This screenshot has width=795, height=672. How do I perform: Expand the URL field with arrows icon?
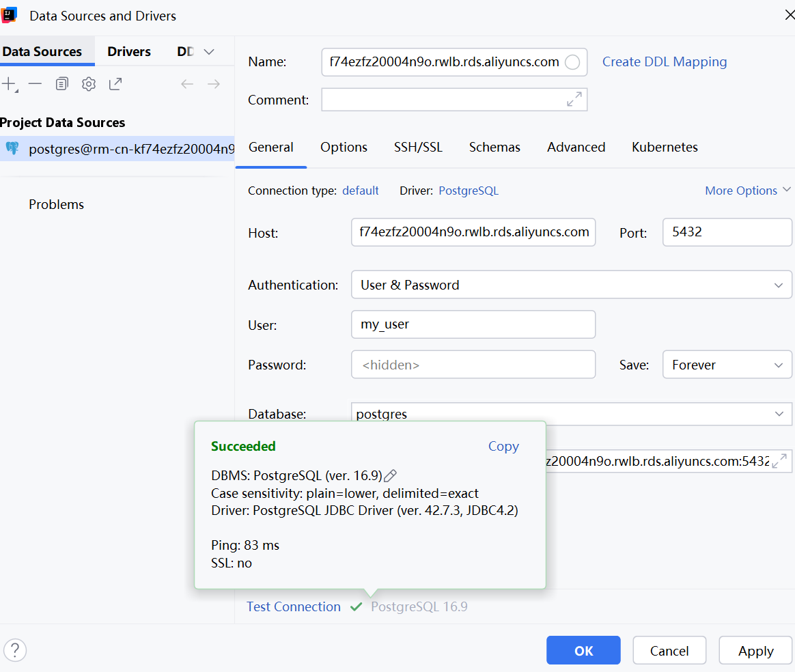click(779, 461)
